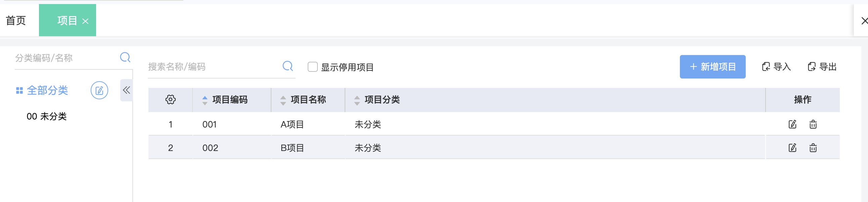The height and width of the screenshot is (202, 868).
Task: Click the 导出 button
Action: [x=822, y=67]
